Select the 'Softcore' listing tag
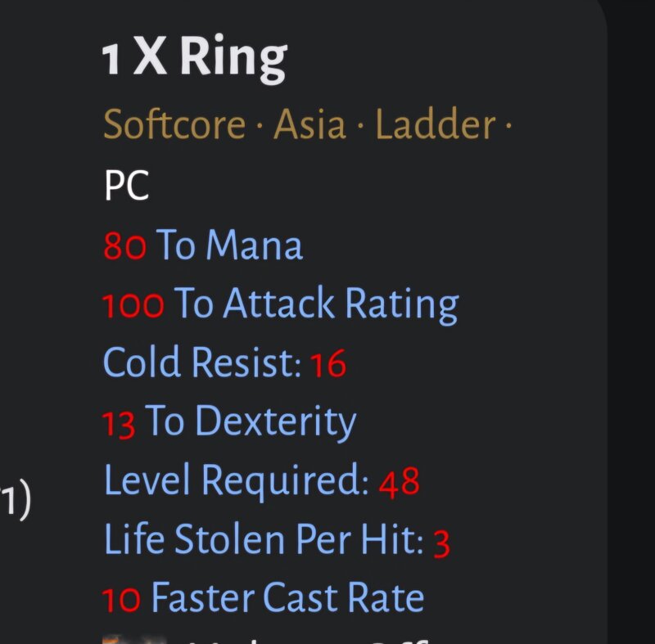This screenshot has width=655, height=644. pos(174,124)
